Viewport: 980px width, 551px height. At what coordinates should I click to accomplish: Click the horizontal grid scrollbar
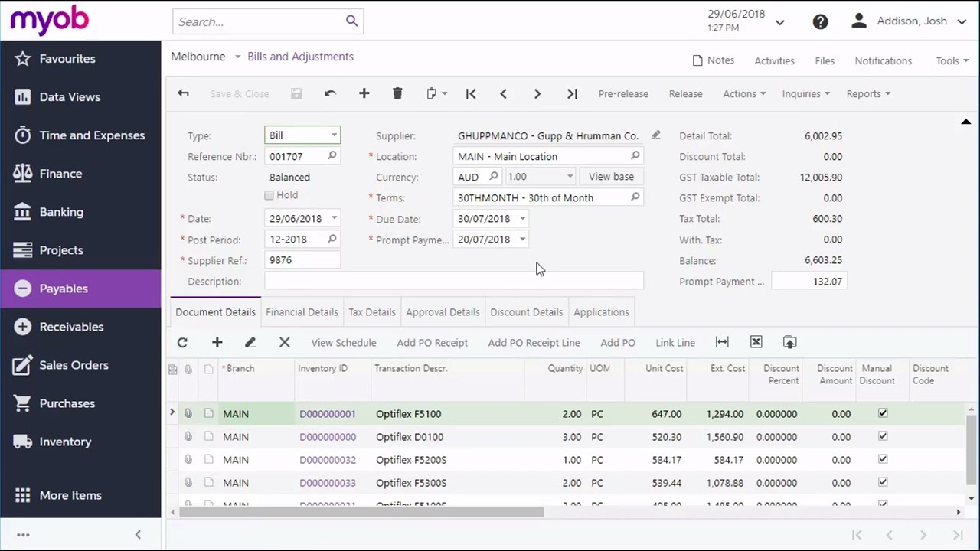pyautogui.click(x=361, y=512)
